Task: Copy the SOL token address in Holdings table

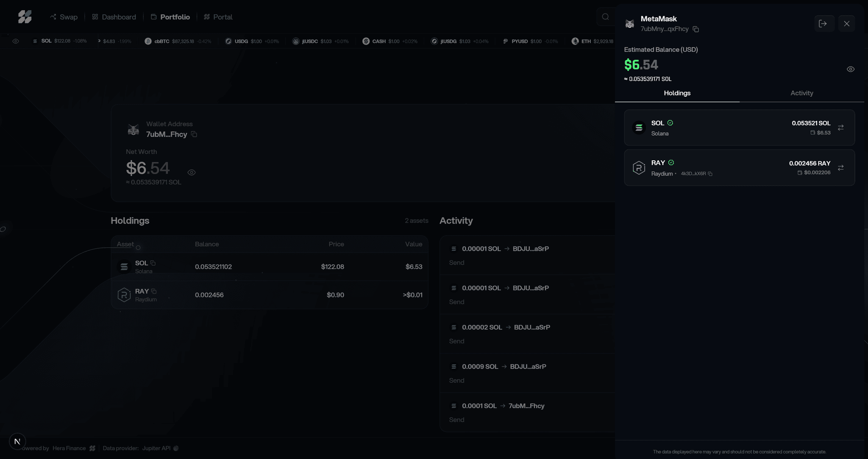Action: (x=153, y=262)
